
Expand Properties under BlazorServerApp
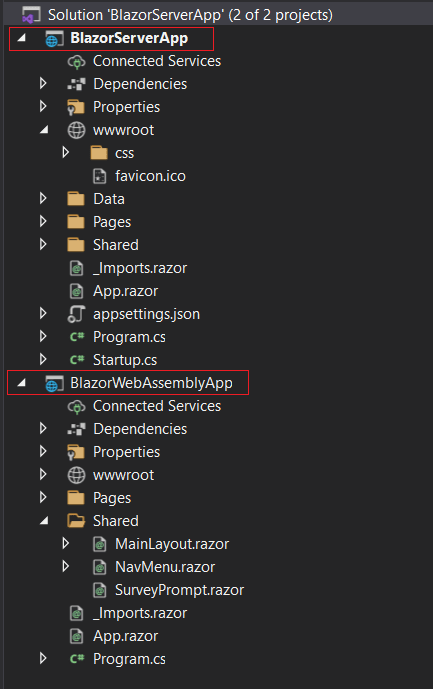(x=43, y=106)
